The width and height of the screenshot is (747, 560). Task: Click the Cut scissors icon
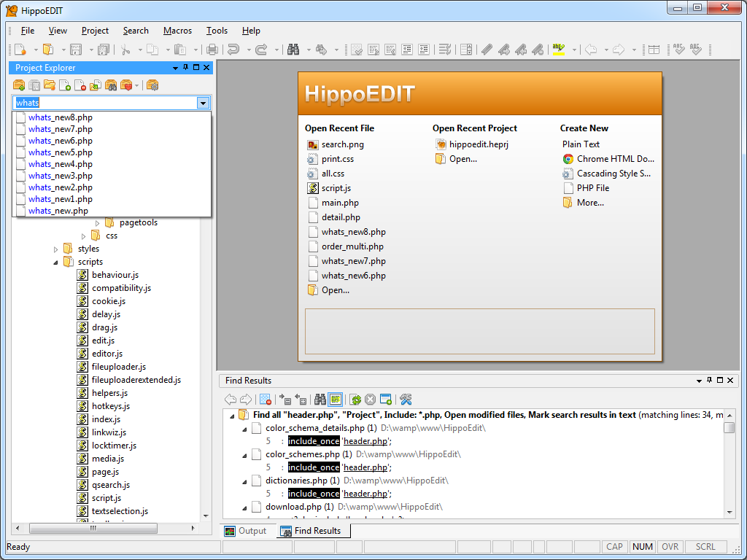tap(125, 50)
